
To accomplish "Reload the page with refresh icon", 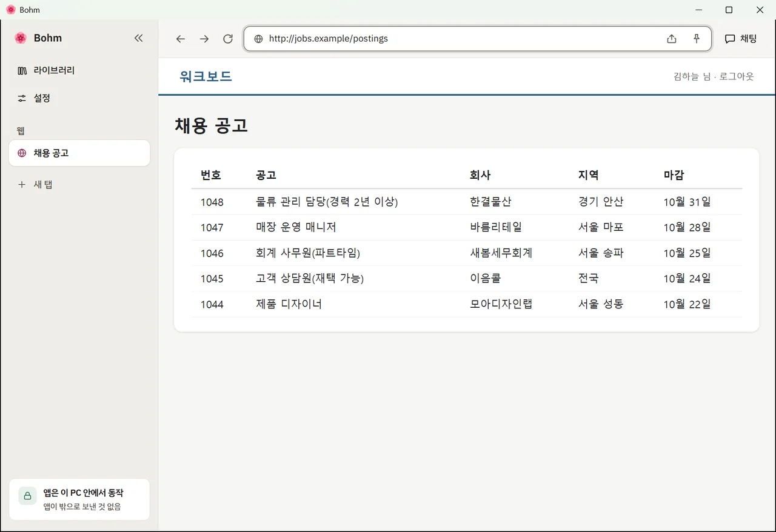I will [x=228, y=39].
